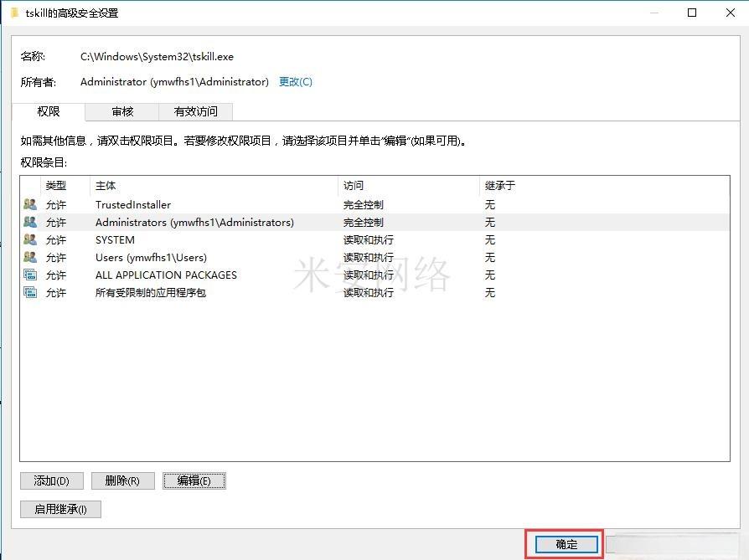The height and width of the screenshot is (560, 749).
Task: Click the 更改(C) owner link
Action: coord(296,82)
